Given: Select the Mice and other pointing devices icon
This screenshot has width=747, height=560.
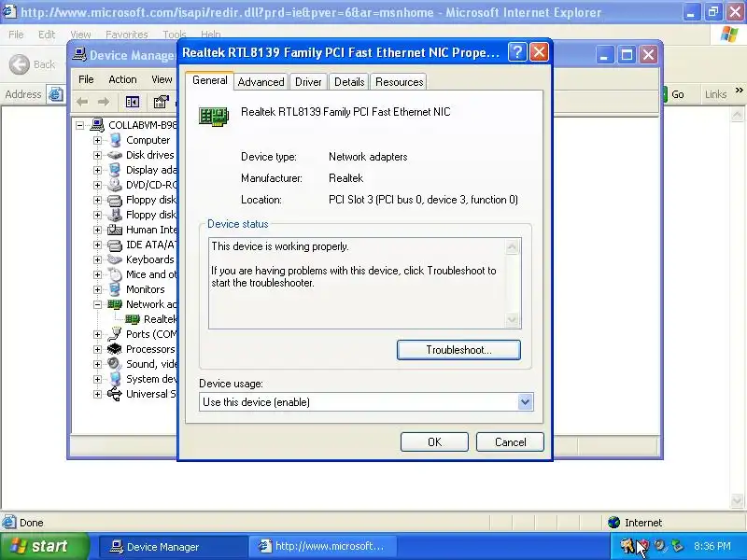Looking at the screenshot, I should click(x=115, y=274).
